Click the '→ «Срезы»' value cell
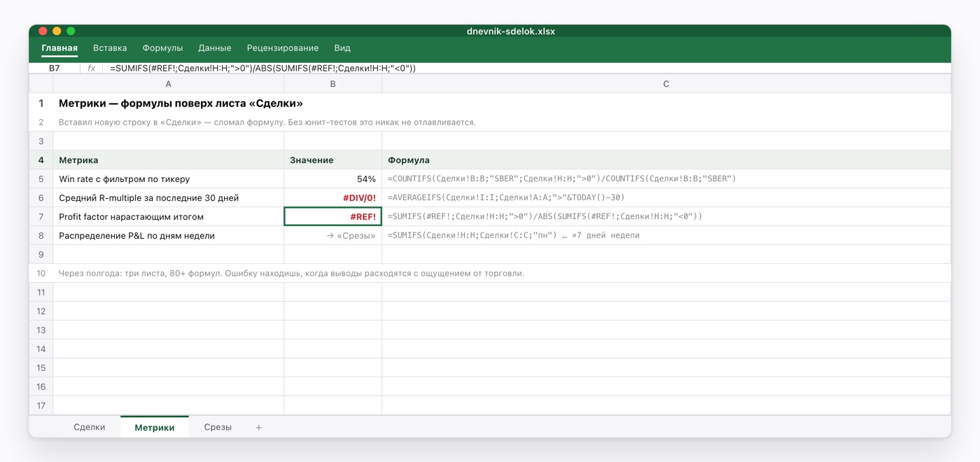980x462 pixels. pos(333,236)
